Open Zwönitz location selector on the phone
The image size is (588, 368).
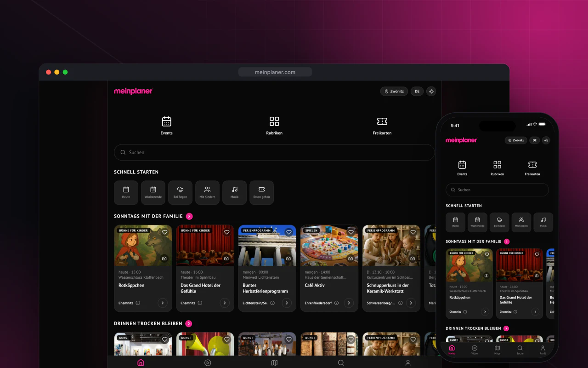[516, 140]
